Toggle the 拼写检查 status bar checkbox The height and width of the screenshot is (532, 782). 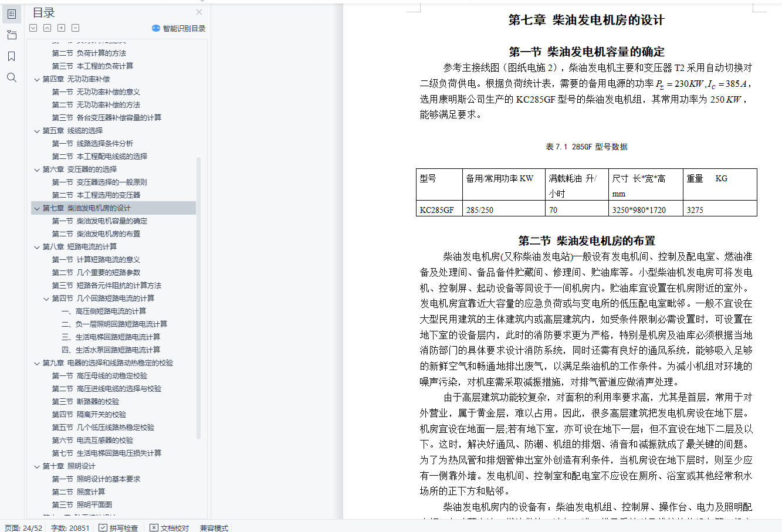[103, 528]
